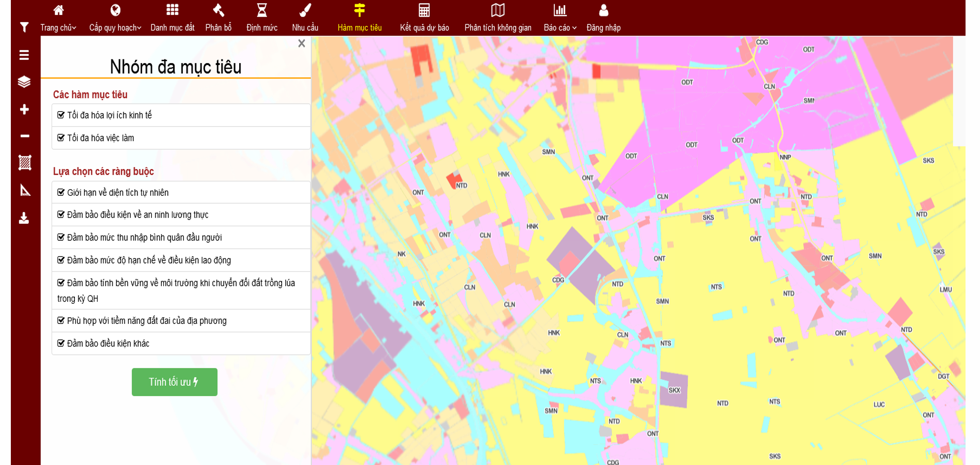Screen dimensions: 980x465
Task: Click the filter funnel icon
Action: tap(24, 27)
